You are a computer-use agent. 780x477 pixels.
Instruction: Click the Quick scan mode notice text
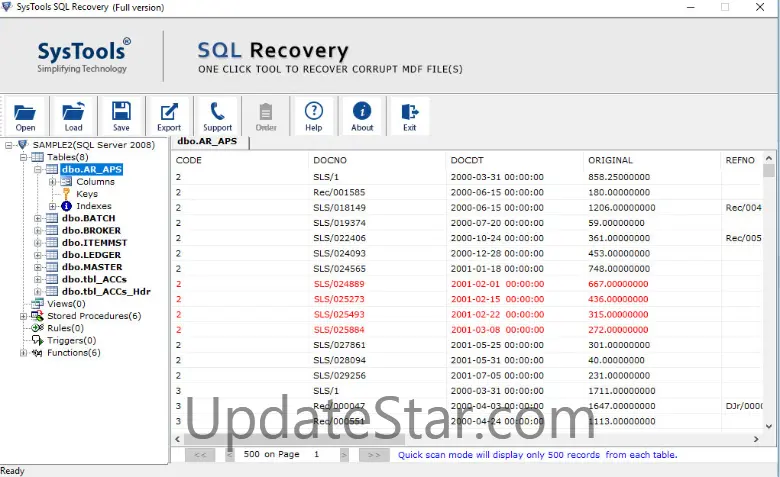537,455
